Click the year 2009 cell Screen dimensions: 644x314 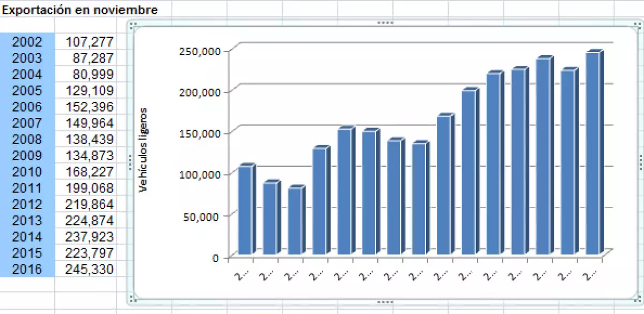(27, 155)
